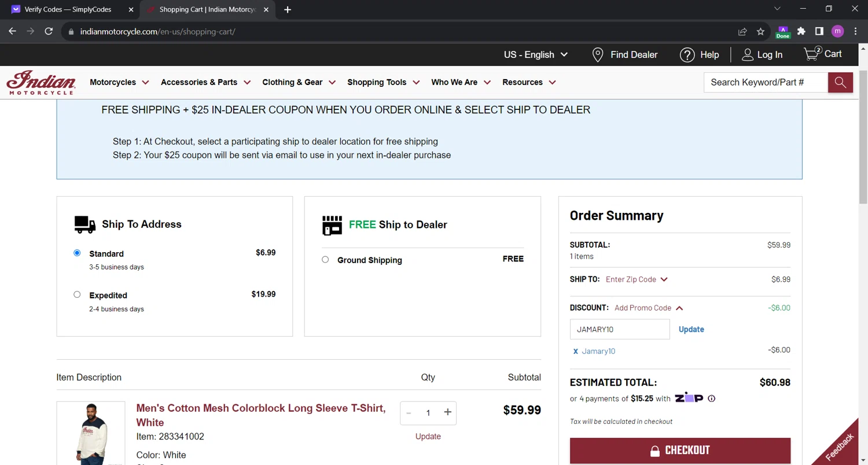Collapse the Add Promo Code section
The width and height of the screenshot is (868, 465).
[x=649, y=308]
